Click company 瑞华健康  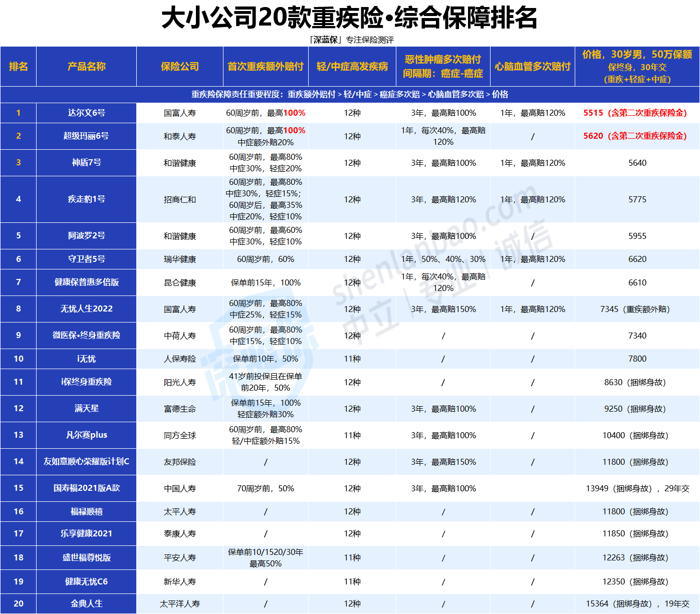[x=180, y=259]
